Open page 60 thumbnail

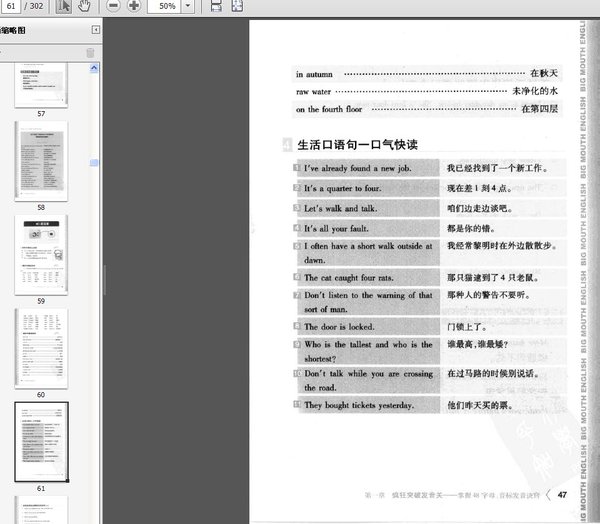coord(41,349)
